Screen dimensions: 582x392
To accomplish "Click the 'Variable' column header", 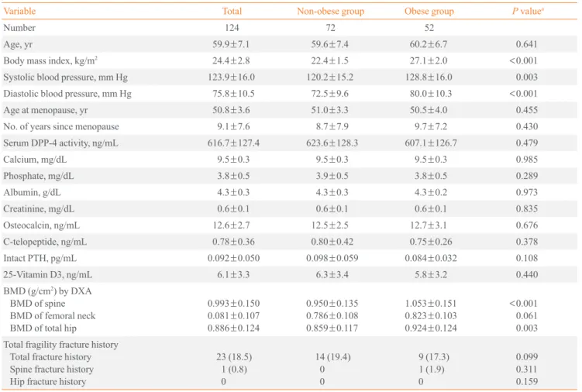I will pos(19,11).
